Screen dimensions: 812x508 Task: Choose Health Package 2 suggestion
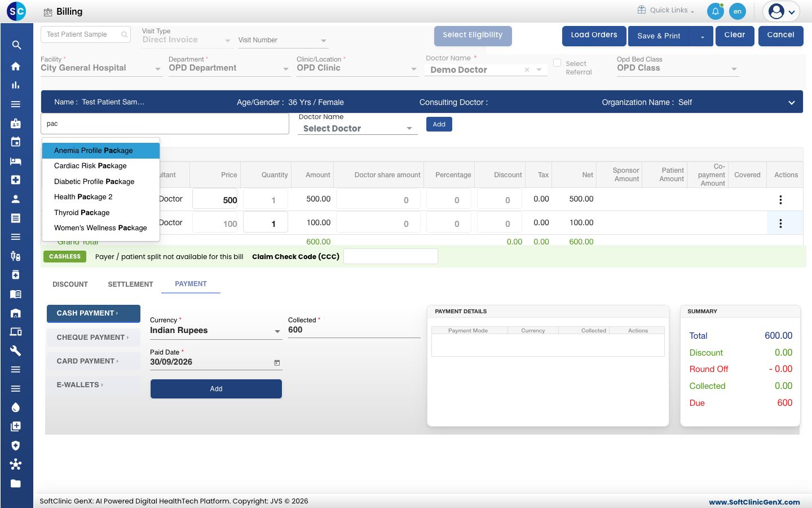pyautogui.click(x=101, y=197)
